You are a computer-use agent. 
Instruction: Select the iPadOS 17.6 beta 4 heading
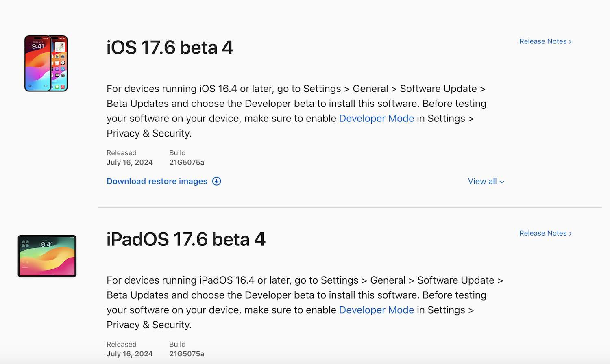tap(185, 239)
